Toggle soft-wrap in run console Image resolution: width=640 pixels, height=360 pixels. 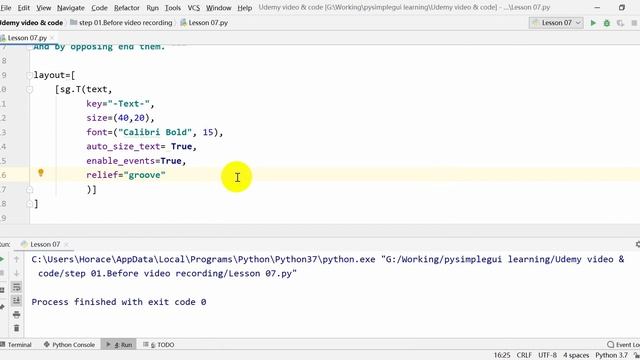click(16, 287)
